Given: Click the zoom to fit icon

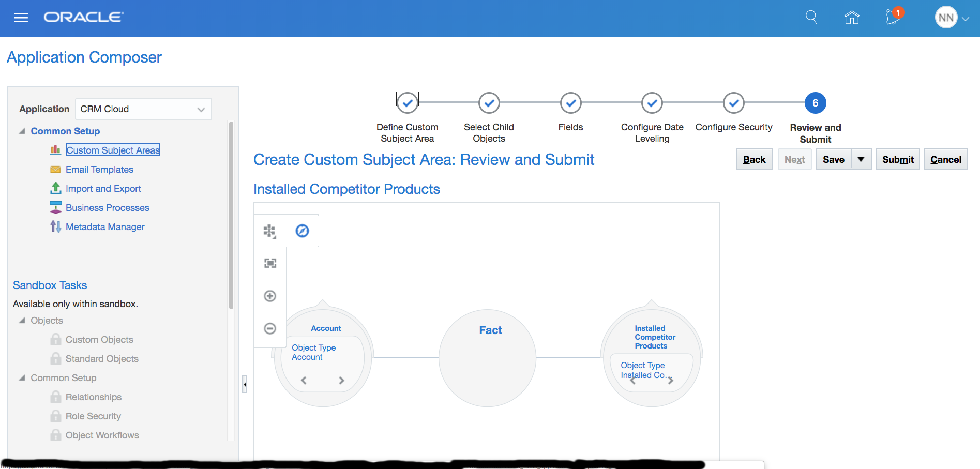Looking at the screenshot, I should [x=270, y=263].
